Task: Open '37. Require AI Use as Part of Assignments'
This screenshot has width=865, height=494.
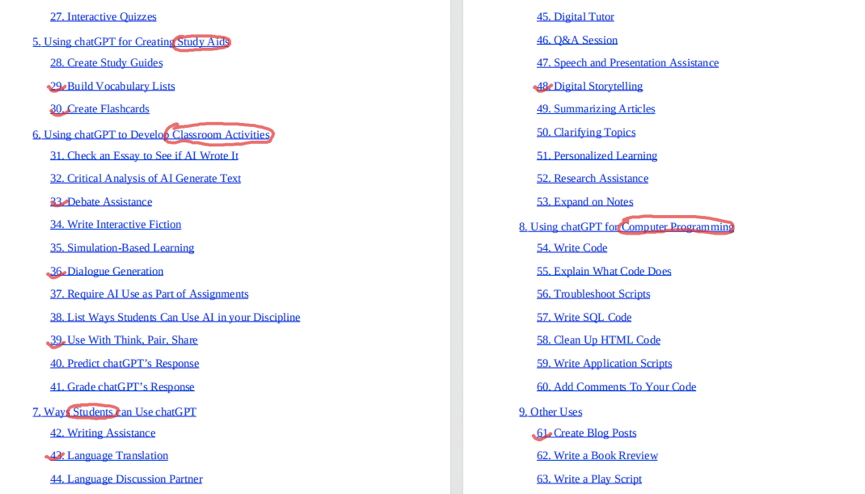Action: 149,294
